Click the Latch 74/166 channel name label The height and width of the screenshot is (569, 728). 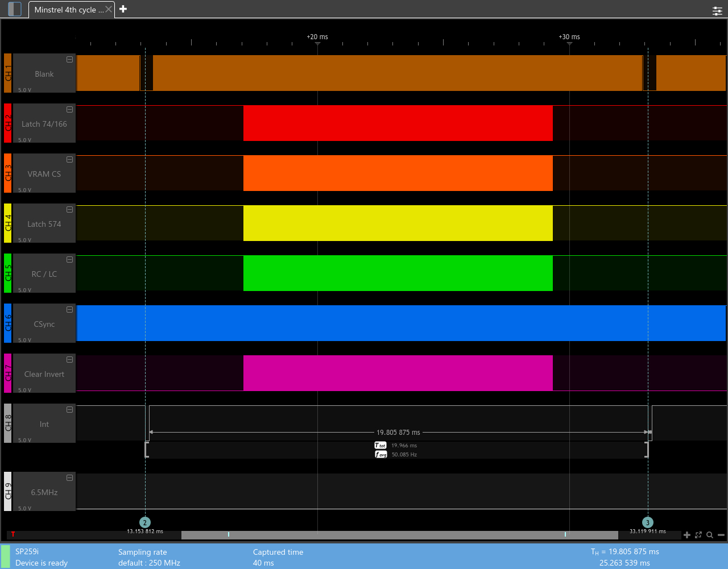(44, 124)
